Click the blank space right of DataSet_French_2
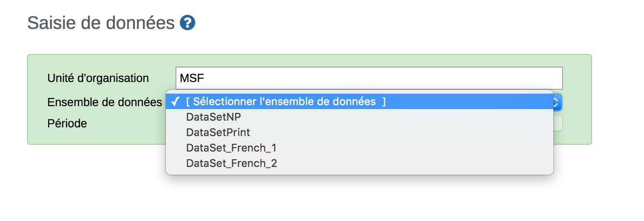The height and width of the screenshot is (221, 644). pos(410,163)
